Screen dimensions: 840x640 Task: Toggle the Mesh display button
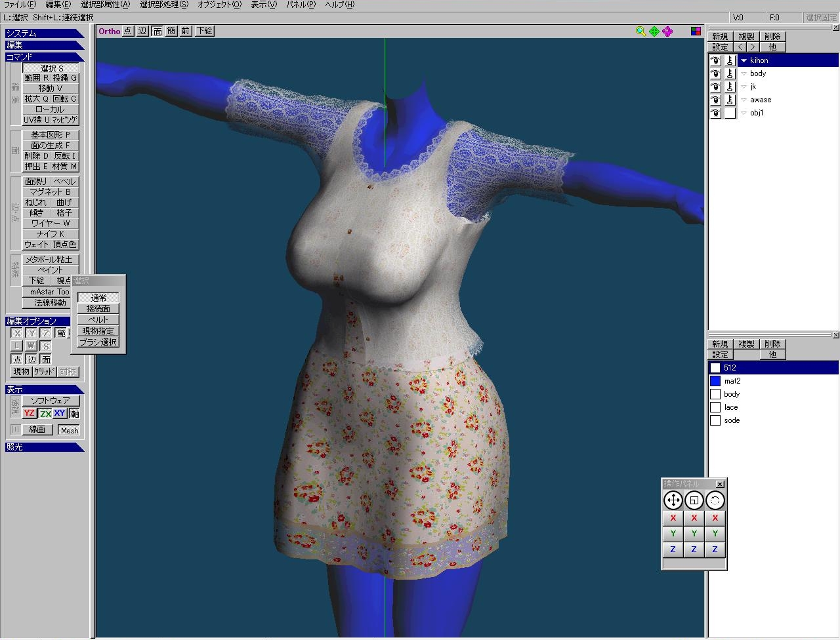69,430
